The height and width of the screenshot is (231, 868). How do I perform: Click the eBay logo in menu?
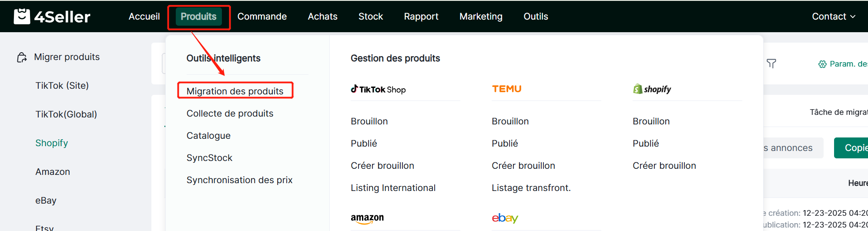click(505, 218)
